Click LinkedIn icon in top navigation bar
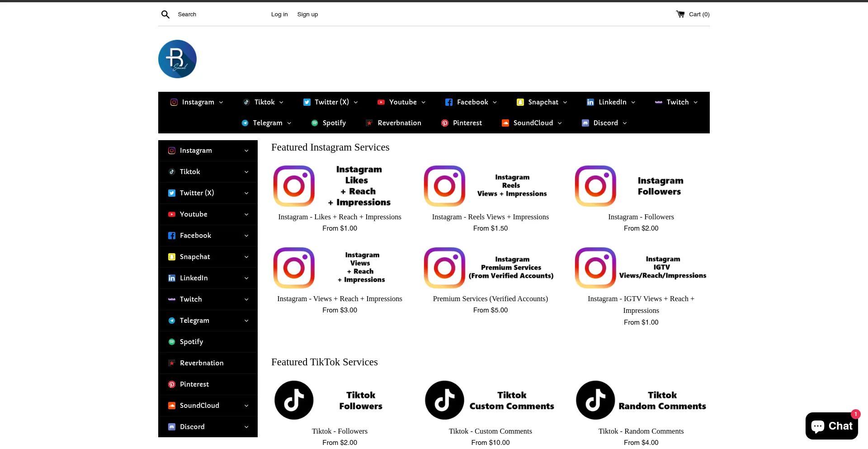 (x=590, y=102)
